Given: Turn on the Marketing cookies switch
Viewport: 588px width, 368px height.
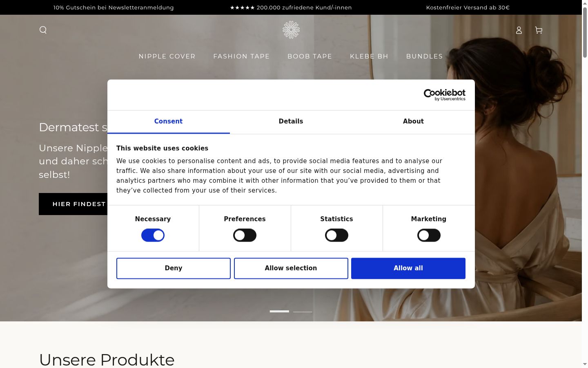Looking at the screenshot, I should [429, 235].
